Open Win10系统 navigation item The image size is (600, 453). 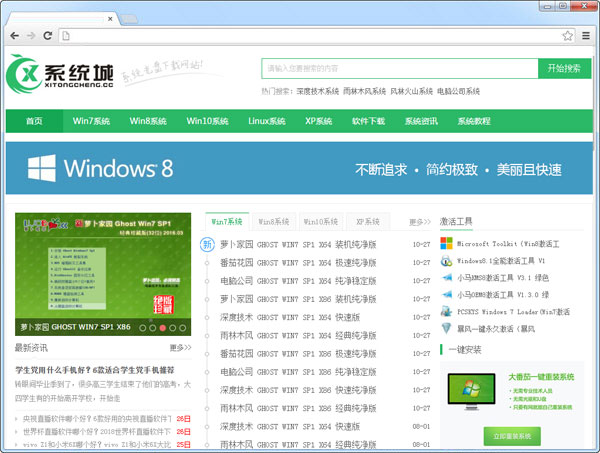coord(207,121)
